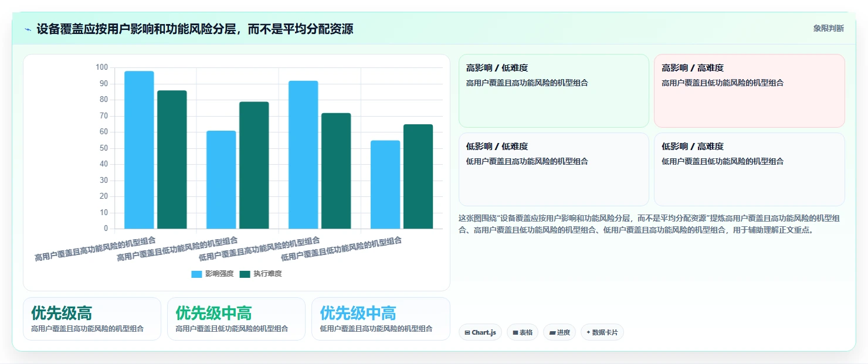Image resolution: width=868 pixels, height=364 pixels.
Task: Click the 执行难度 legend label
Action: point(267,274)
